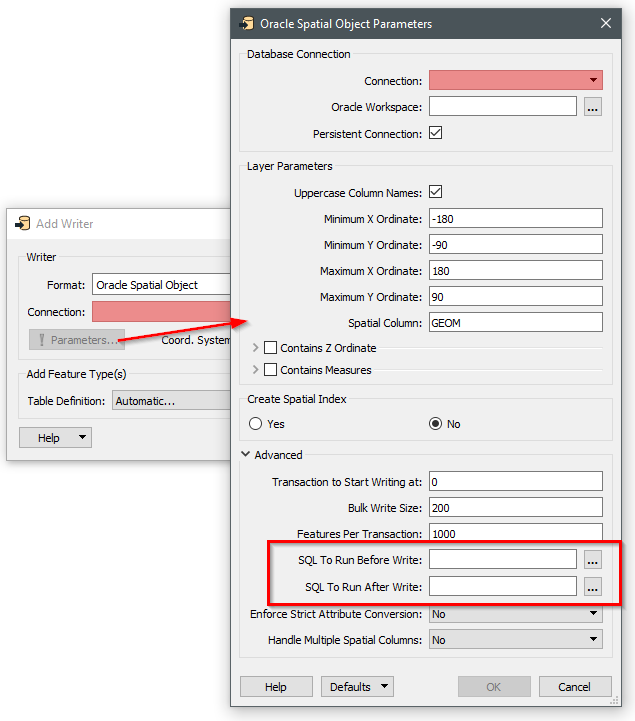Viewport: 635px width, 721px height.
Task: Open Enforce Strict Attribute Conversion dropdown
Action: coord(515,614)
